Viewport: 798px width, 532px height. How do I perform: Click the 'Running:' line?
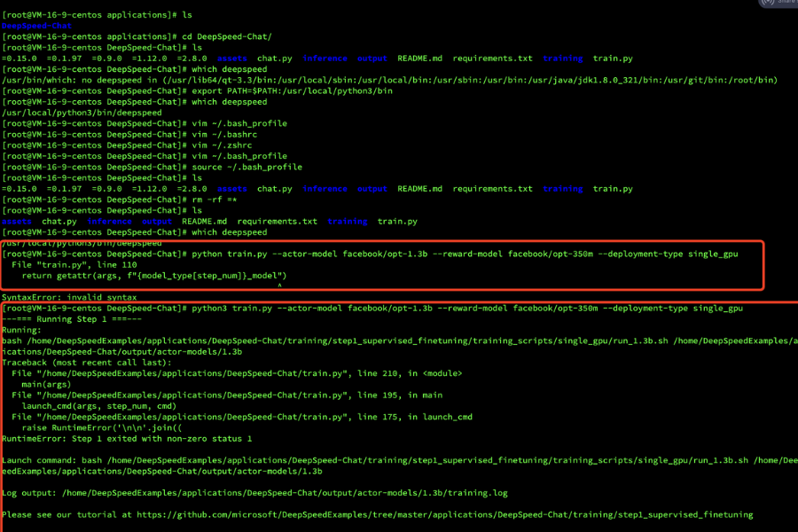21,330
